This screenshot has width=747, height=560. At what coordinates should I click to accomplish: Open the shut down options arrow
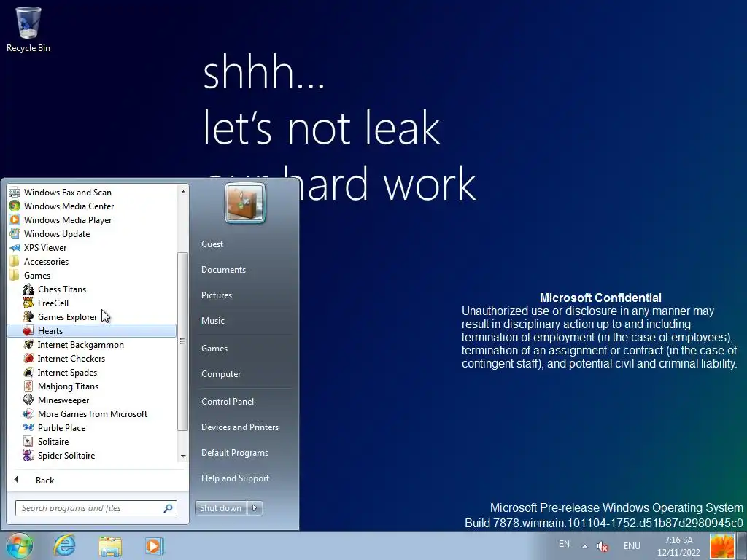pyautogui.click(x=255, y=508)
